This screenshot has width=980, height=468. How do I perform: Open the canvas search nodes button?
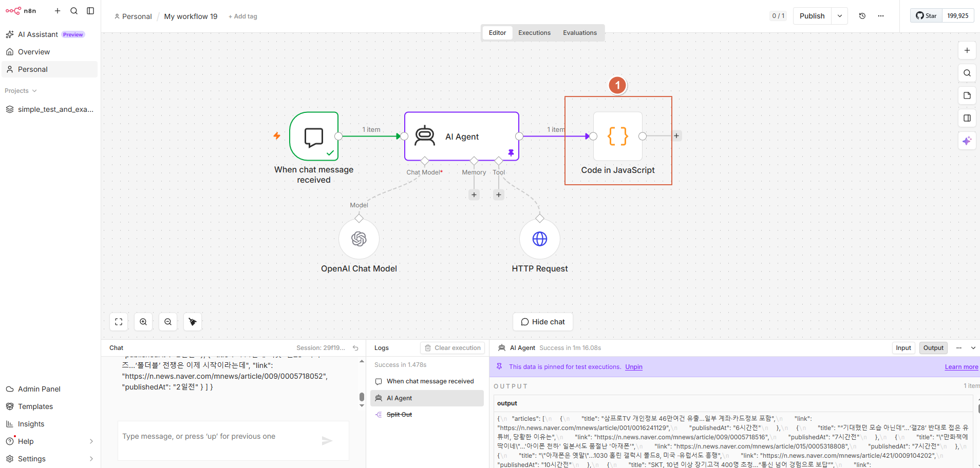point(967,73)
